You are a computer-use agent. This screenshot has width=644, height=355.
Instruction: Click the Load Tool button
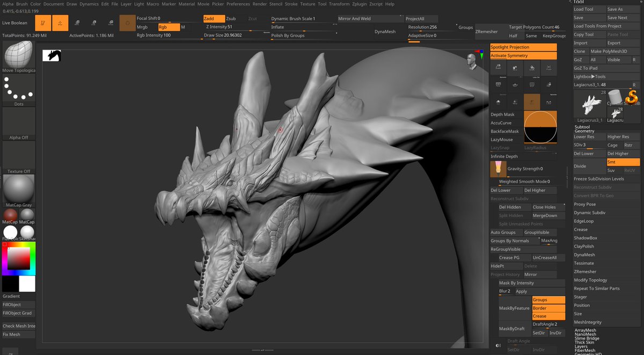coord(589,9)
